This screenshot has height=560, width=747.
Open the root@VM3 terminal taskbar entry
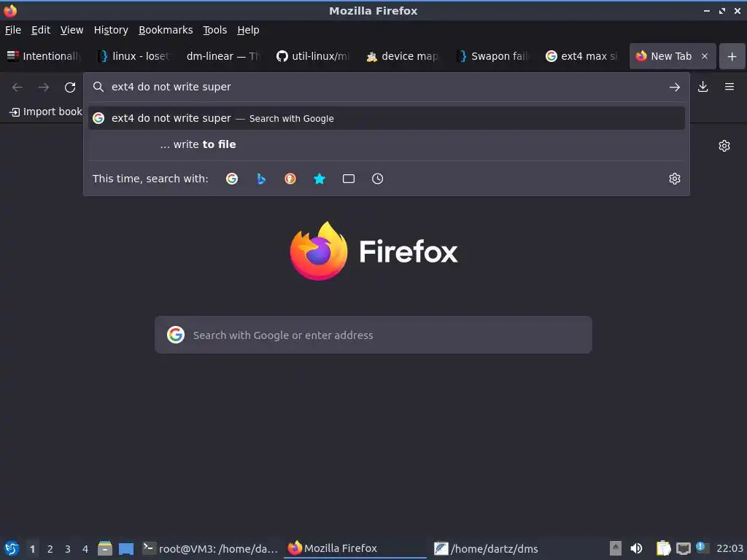click(x=211, y=548)
